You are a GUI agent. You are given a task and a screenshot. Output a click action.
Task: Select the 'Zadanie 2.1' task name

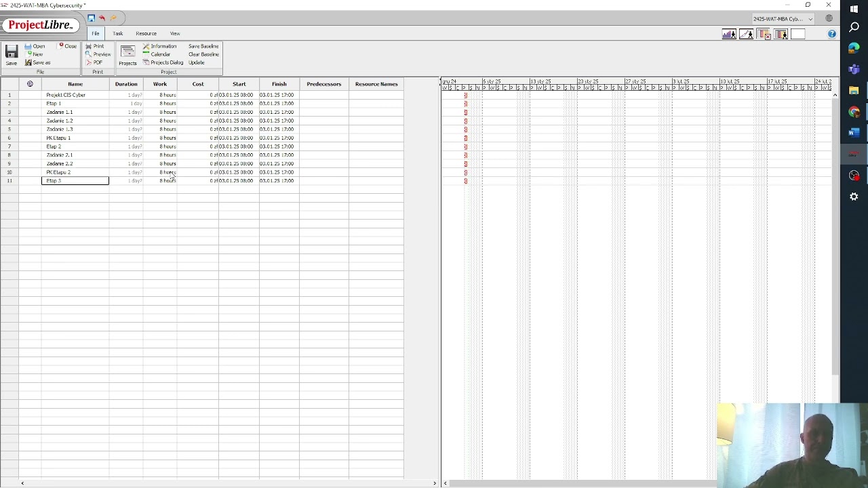coord(60,155)
